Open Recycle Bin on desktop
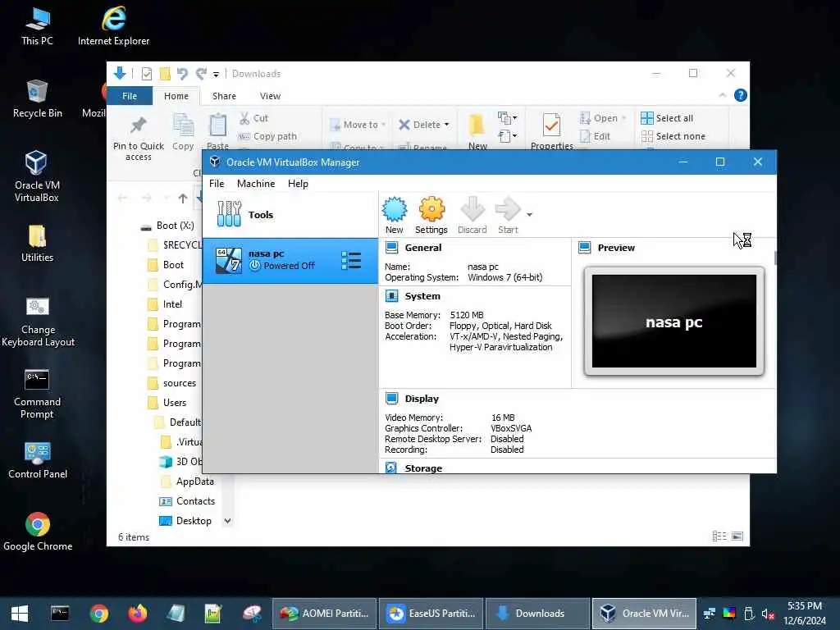Screen dimensions: 840x630 click(x=37, y=98)
